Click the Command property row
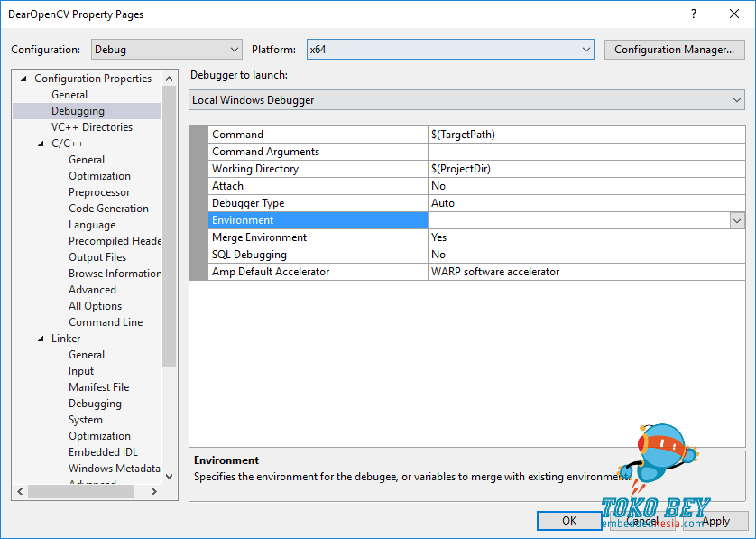Viewport: 756px width, 539px height. (x=318, y=135)
